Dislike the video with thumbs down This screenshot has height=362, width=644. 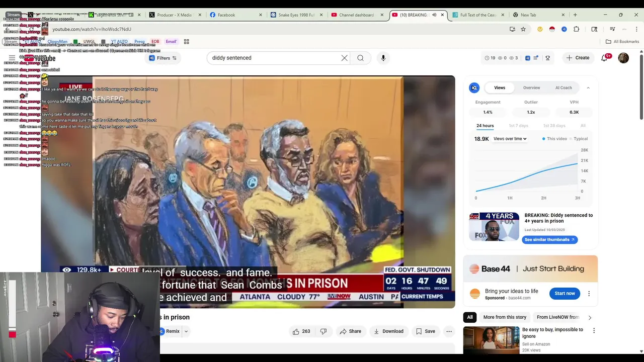click(x=323, y=331)
